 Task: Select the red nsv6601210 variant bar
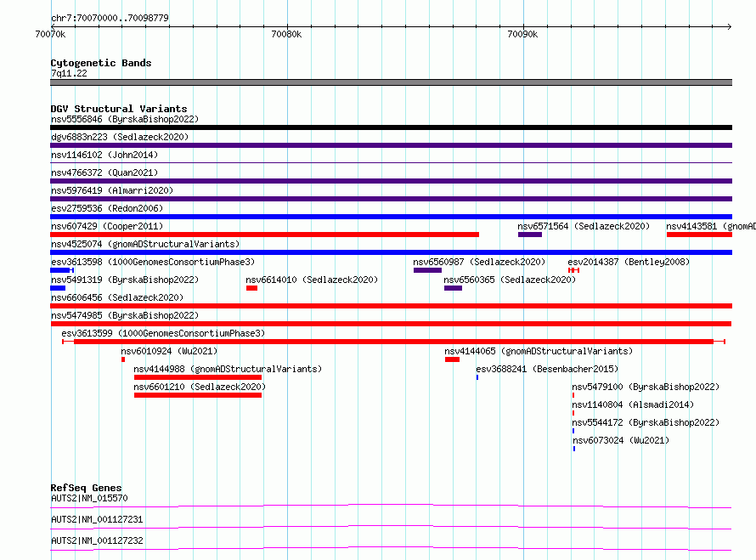coord(198,395)
